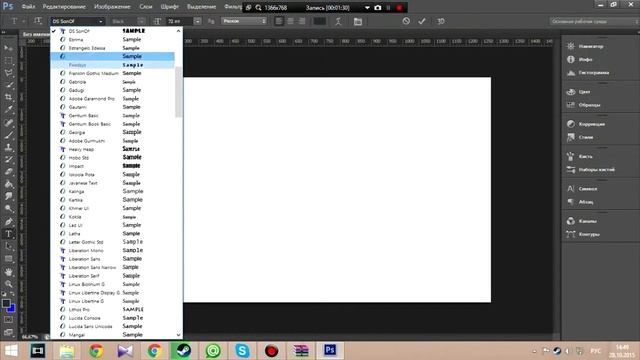
Task: Open the Контуры panel
Action: [x=589, y=234]
